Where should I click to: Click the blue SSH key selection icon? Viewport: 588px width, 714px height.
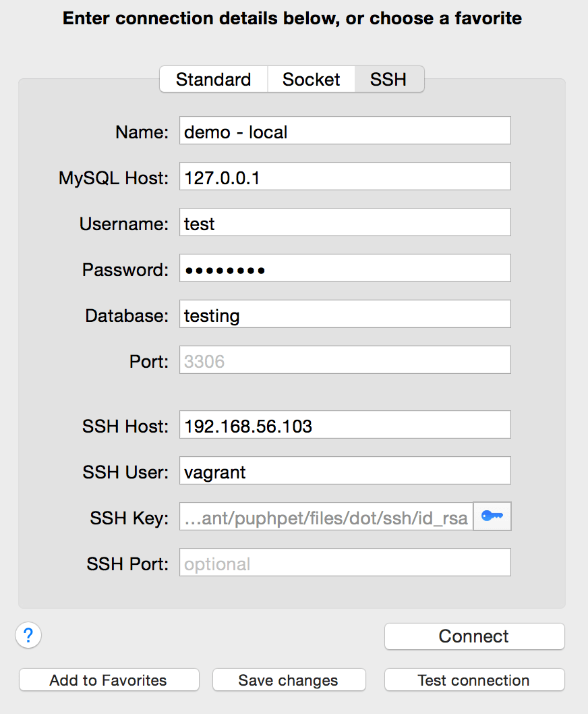click(x=492, y=516)
